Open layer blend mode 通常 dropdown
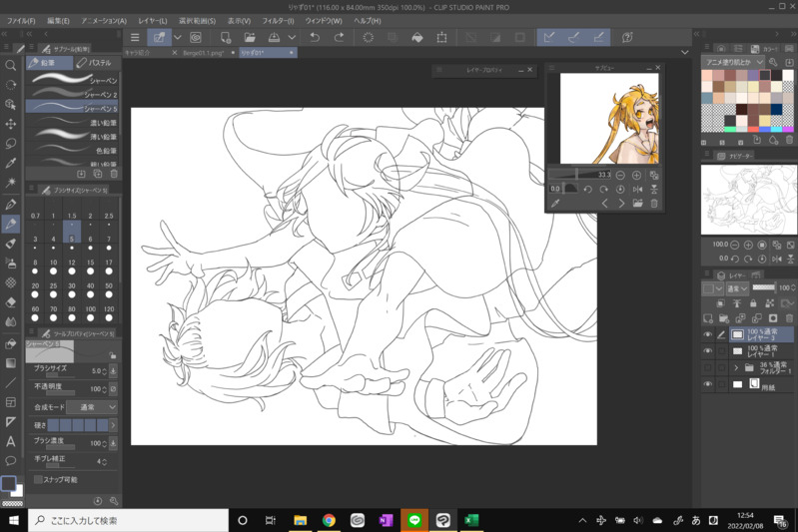798x532 pixels. (738, 288)
